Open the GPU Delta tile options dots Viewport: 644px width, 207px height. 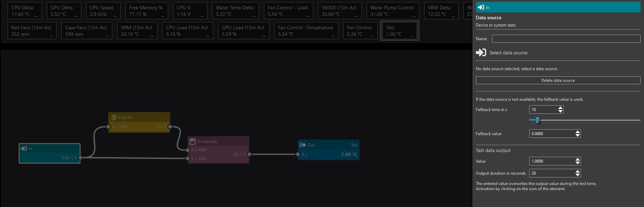[x=76, y=16]
